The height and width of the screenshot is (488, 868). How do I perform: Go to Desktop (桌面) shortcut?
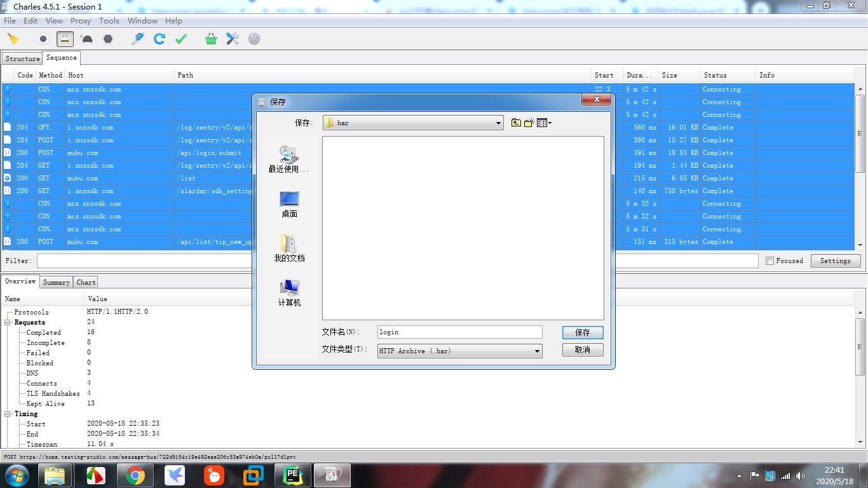pos(289,205)
